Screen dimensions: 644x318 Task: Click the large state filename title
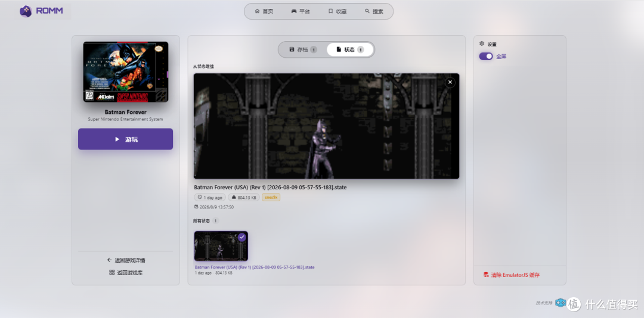coord(270,188)
